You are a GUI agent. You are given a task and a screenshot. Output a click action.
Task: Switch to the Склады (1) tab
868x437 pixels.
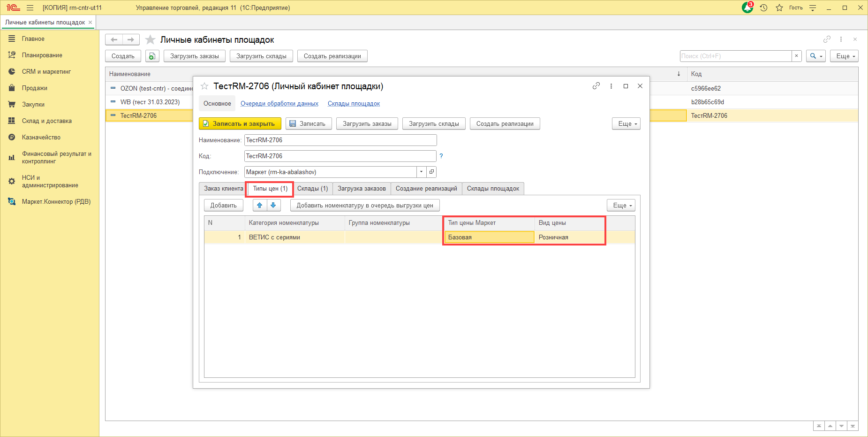[x=312, y=189]
